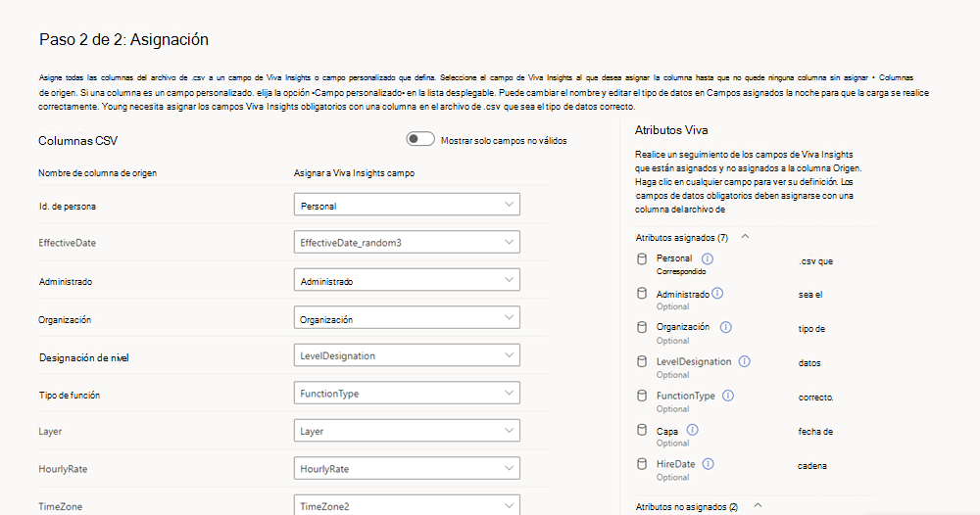
Task: Click database icon beside LevelDesignation attribute
Action: tap(642, 361)
